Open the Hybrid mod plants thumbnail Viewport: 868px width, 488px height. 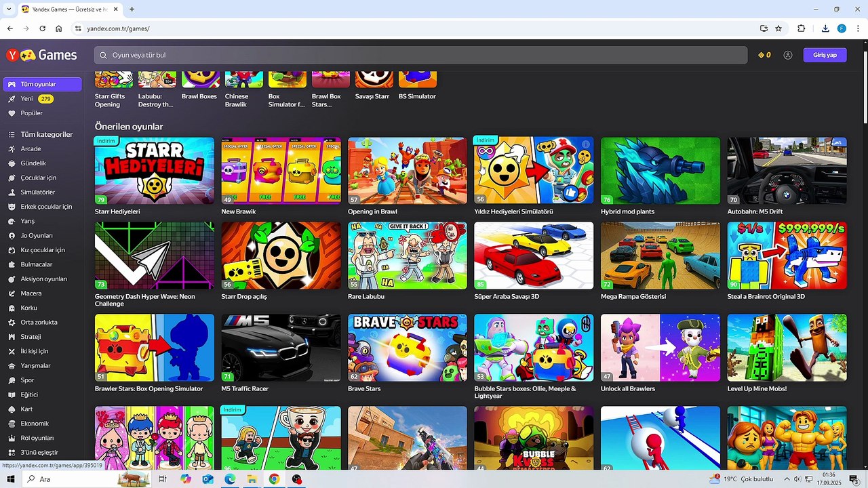660,171
